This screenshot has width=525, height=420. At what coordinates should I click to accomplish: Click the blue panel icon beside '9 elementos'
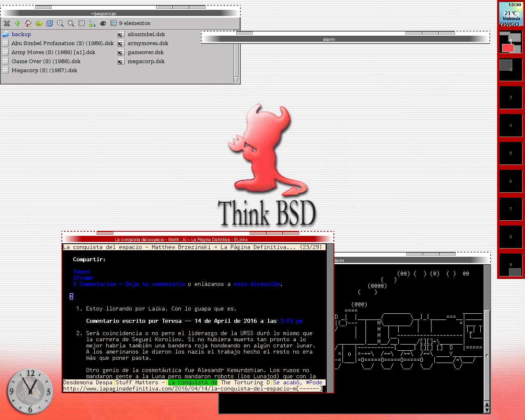point(114,23)
